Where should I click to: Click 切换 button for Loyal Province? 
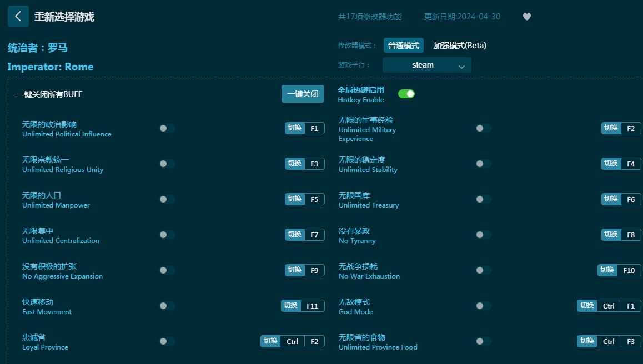click(x=270, y=341)
